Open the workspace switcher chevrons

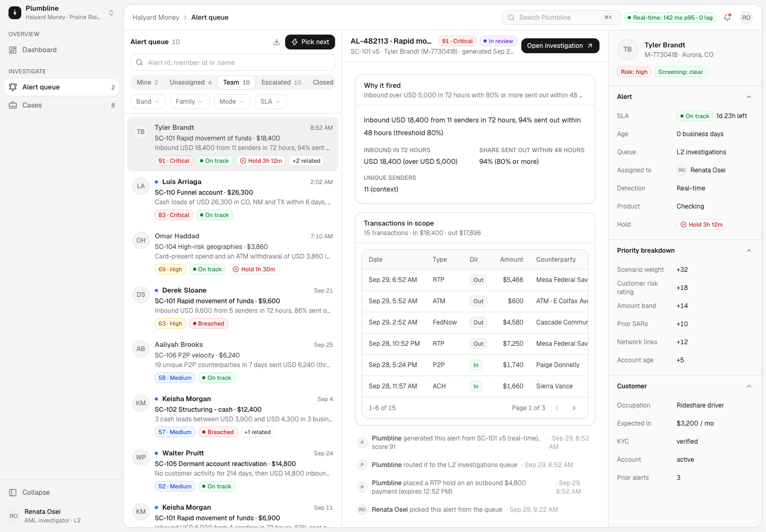111,13
